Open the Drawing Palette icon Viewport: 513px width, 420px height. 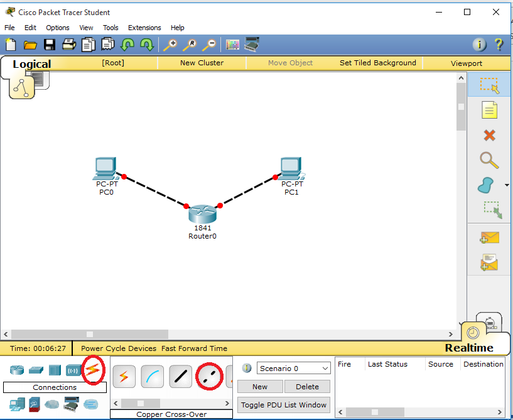pyautogui.click(x=232, y=45)
